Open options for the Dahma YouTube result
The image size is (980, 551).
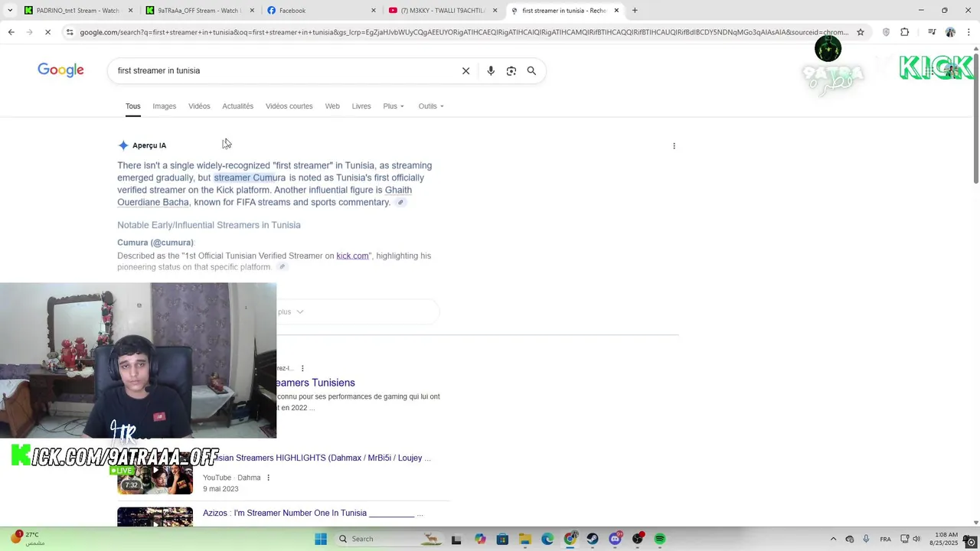(x=268, y=478)
